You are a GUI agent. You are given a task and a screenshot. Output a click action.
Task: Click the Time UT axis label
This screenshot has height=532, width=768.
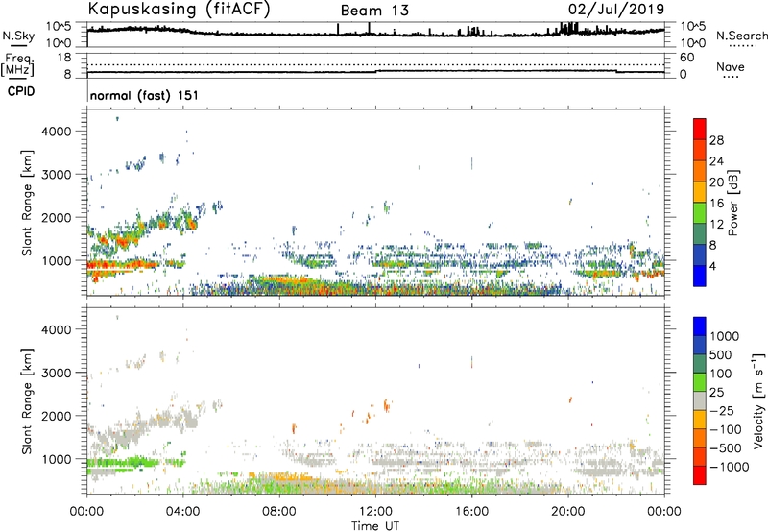pyautogui.click(x=375, y=526)
